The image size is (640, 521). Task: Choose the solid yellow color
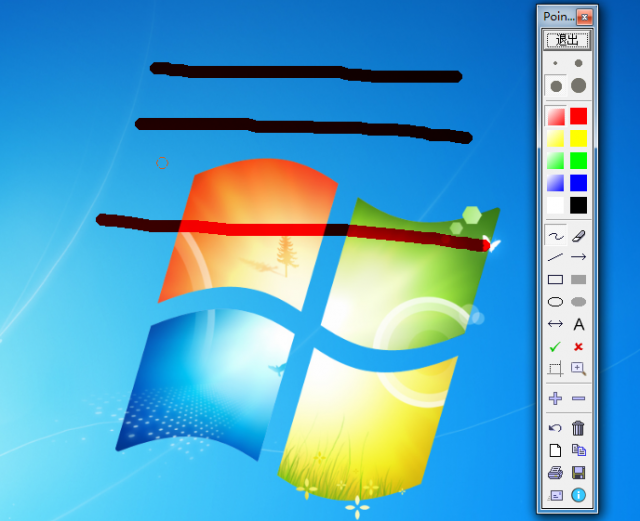click(578, 138)
